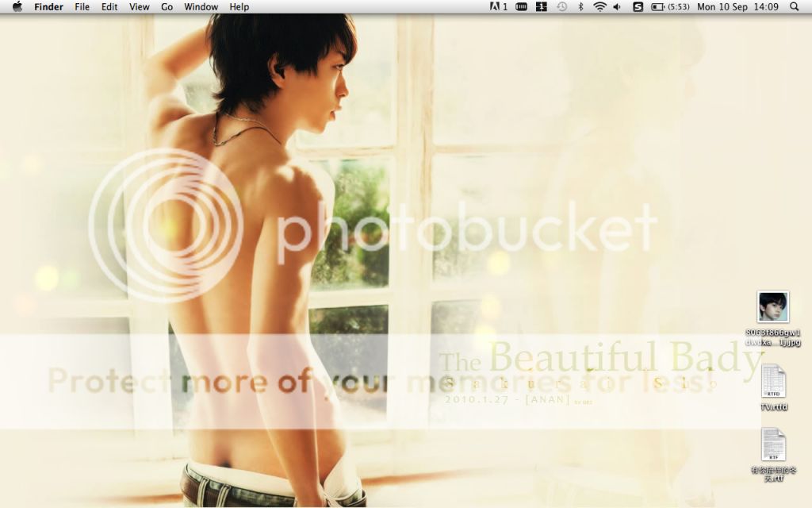Click the Adobe updater menu bar icon
The width and height of the screenshot is (812, 508).
500,7
